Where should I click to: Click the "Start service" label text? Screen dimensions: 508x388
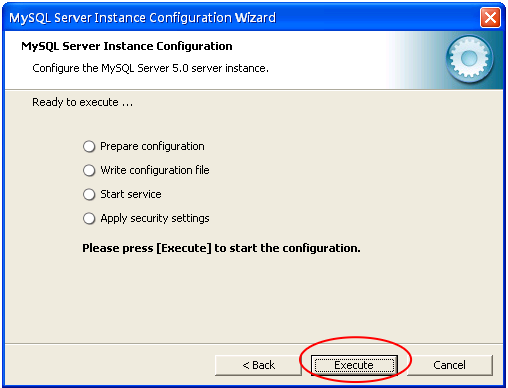[131, 194]
